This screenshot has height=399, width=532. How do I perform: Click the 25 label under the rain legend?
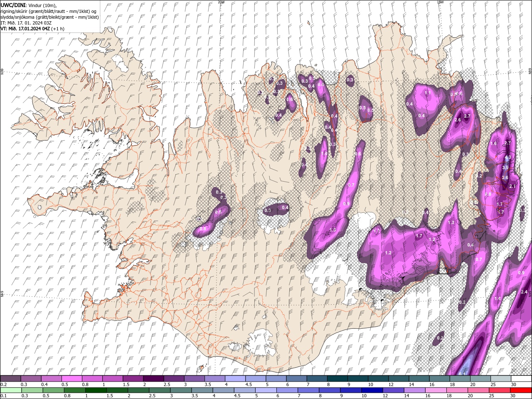[492, 396]
